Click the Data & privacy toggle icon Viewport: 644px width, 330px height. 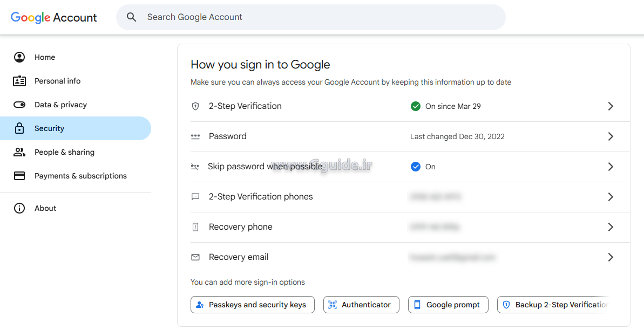click(19, 105)
